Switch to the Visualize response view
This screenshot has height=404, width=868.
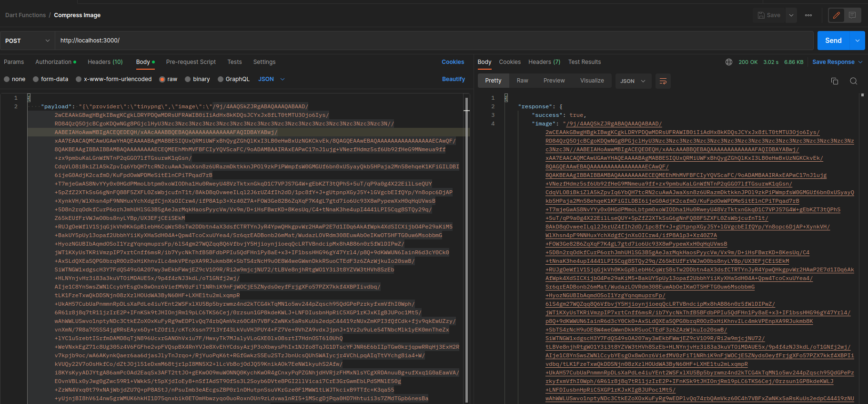tap(592, 81)
